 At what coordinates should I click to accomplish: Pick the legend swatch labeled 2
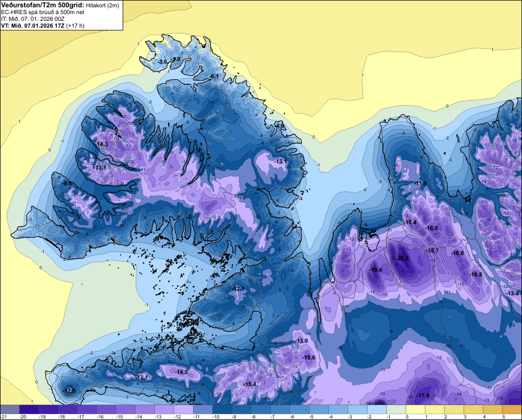(x=454, y=410)
